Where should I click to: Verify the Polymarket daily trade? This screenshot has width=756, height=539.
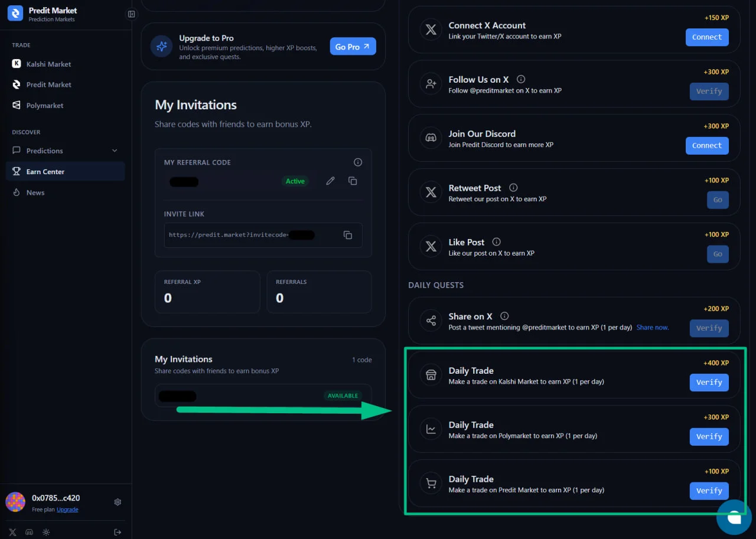[709, 437]
